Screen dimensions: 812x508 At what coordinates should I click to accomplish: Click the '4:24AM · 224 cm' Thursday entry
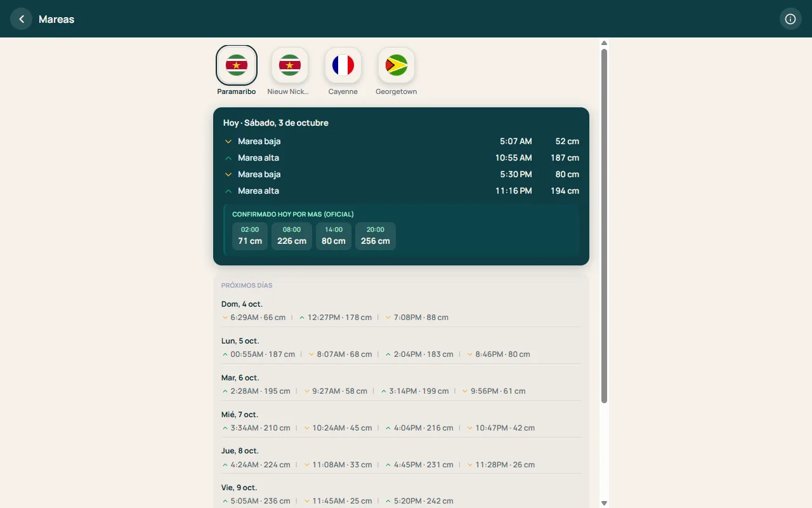coord(256,465)
